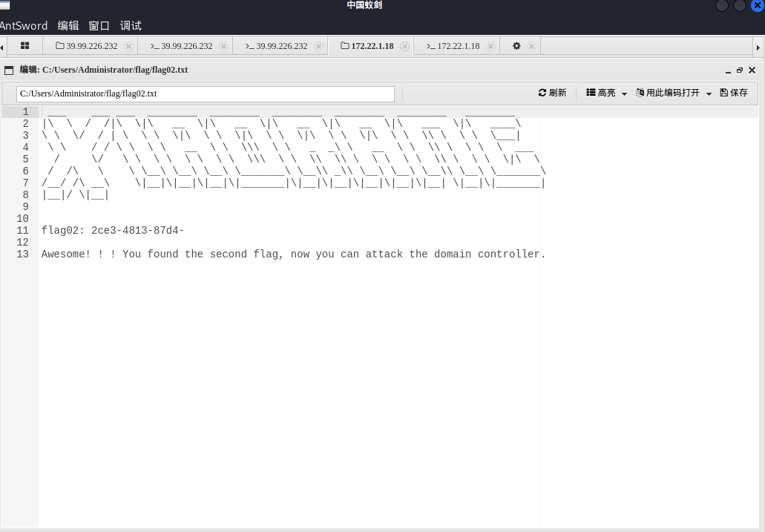
Task: Open the 用此编码打开 encoding dropdown
Action: [674, 93]
